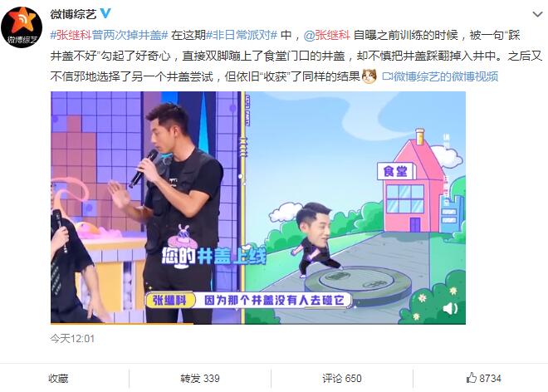Play the 张继科 video thumbnail
This screenshot has width=548, height=392.
click(258, 208)
